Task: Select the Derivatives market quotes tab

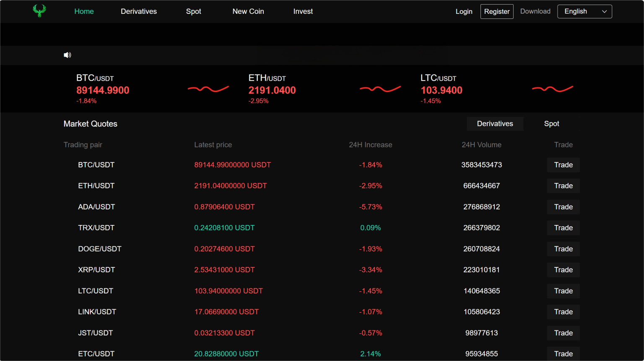Action: click(495, 124)
